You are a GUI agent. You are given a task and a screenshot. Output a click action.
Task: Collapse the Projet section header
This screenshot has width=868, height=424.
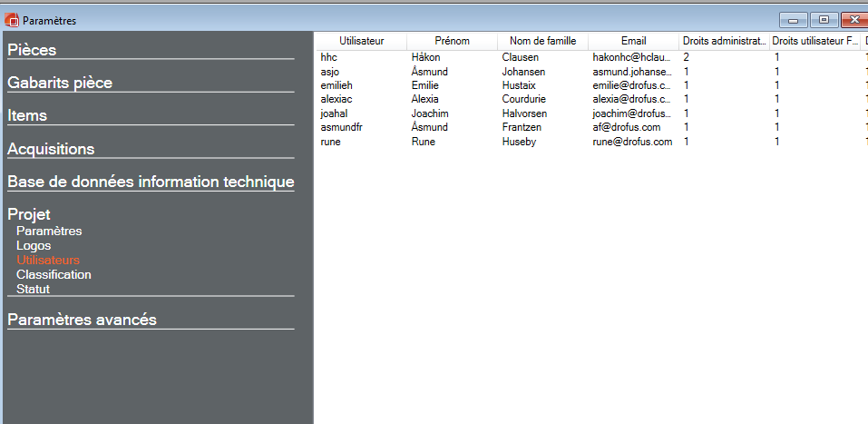click(29, 214)
